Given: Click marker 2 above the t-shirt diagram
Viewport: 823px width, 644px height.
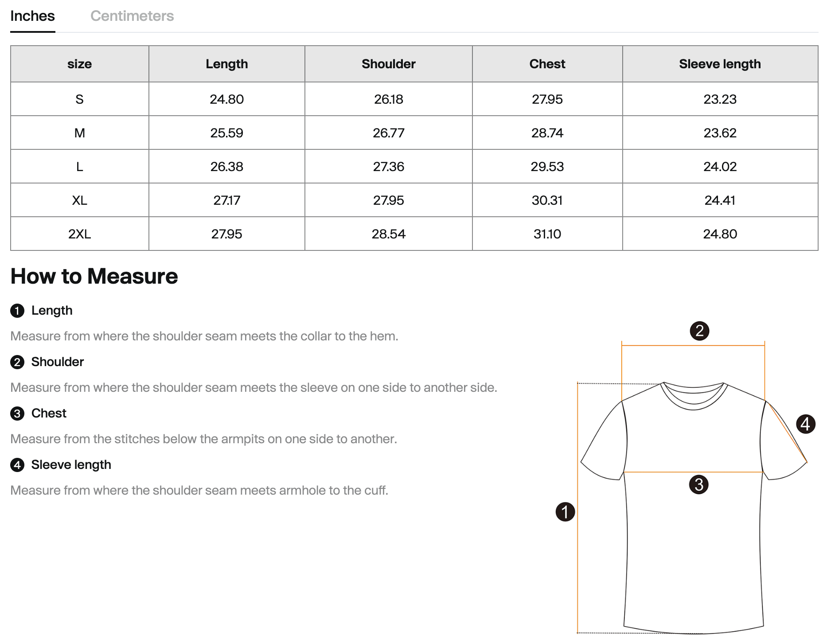Looking at the screenshot, I should 699,331.
